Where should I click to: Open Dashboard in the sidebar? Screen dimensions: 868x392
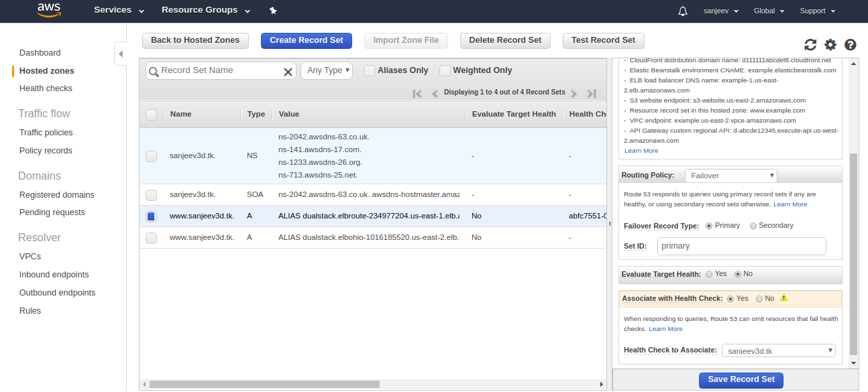[40, 53]
